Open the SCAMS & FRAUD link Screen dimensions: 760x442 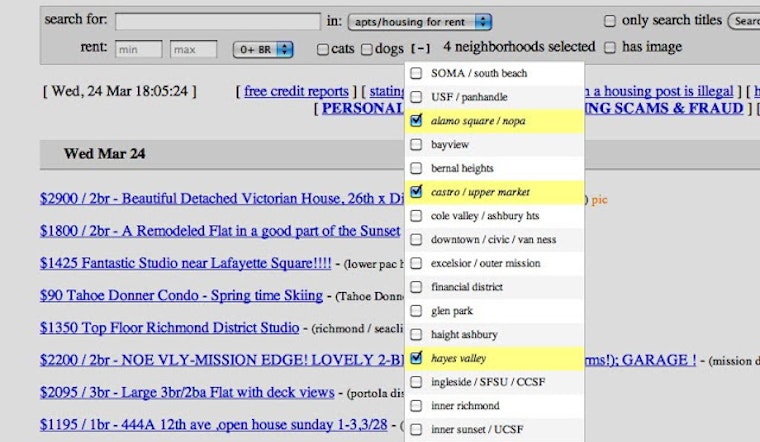tap(664, 108)
